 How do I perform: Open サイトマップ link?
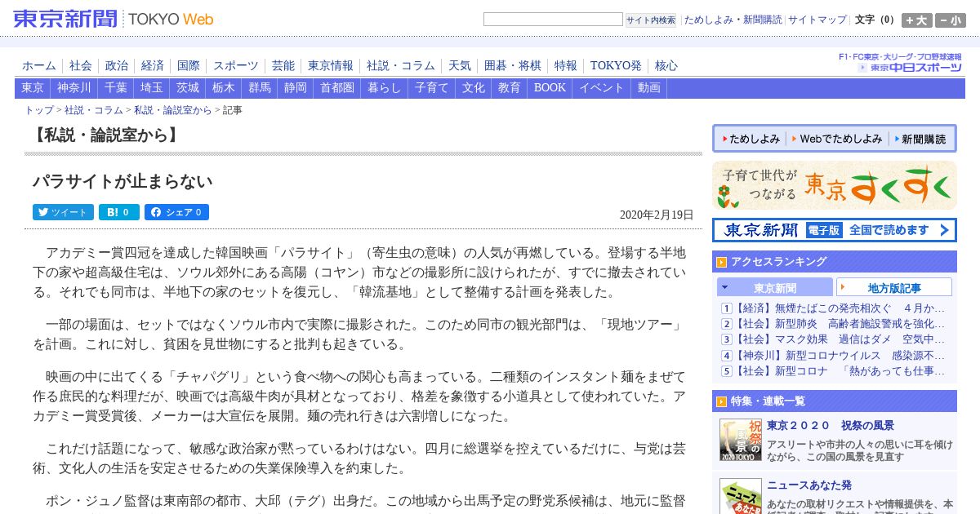click(x=817, y=20)
